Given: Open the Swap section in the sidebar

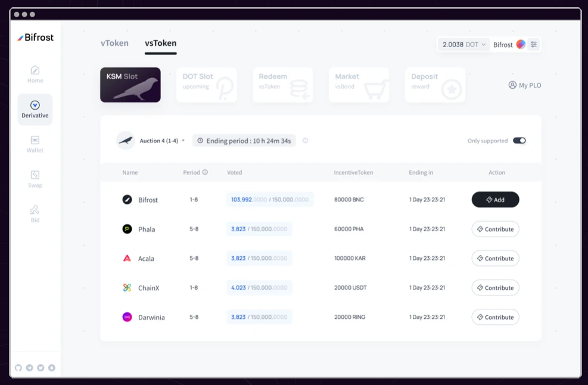Looking at the screenshot, I should pos(35,179).
